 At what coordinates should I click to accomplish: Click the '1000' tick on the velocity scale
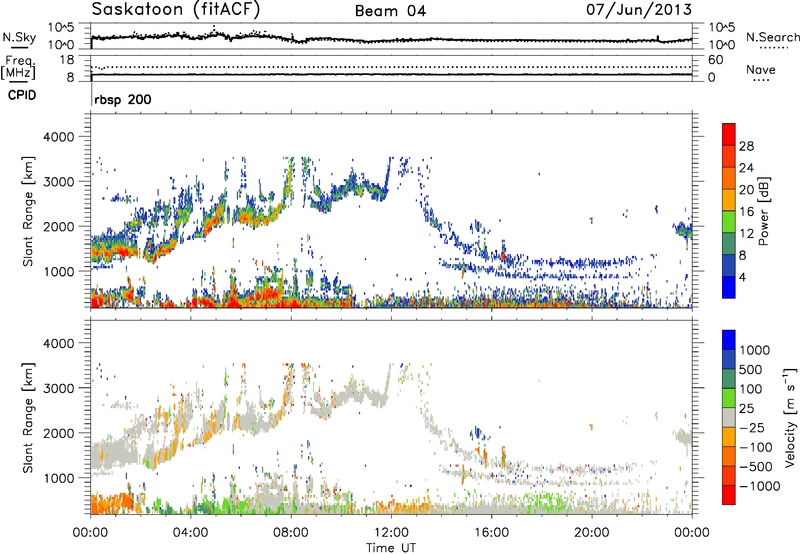click(755, 350)
